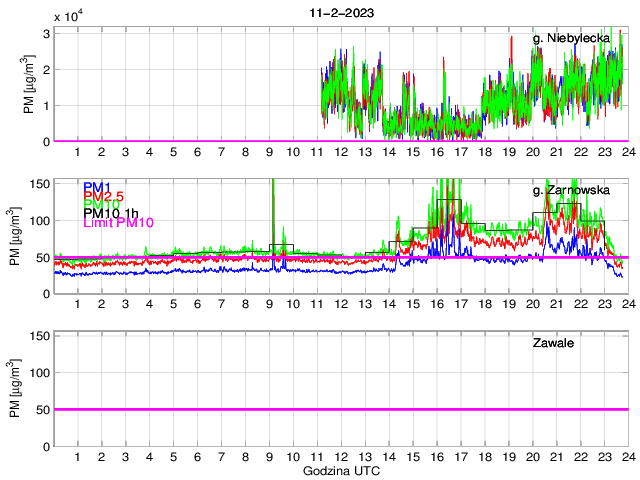The height and width of the screenshot is (480, 640).
Task: Click the middle plot's PM y-axis label
Action: 14,237
